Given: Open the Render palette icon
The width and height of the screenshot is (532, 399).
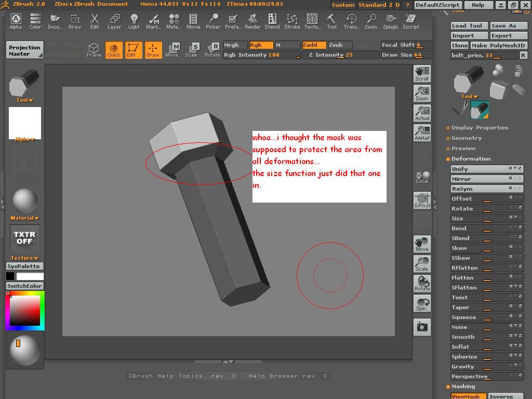Looking at the screenshot, I should click(x=253, y=21).
